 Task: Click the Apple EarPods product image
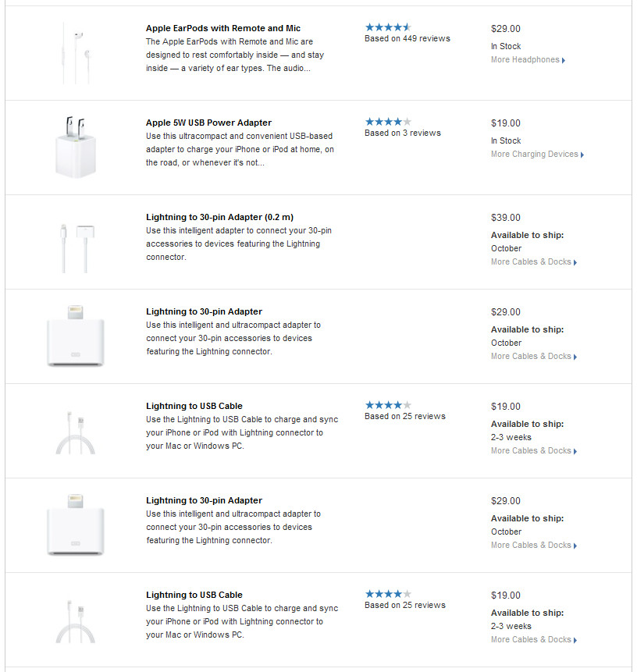click(x=75, y=53)
